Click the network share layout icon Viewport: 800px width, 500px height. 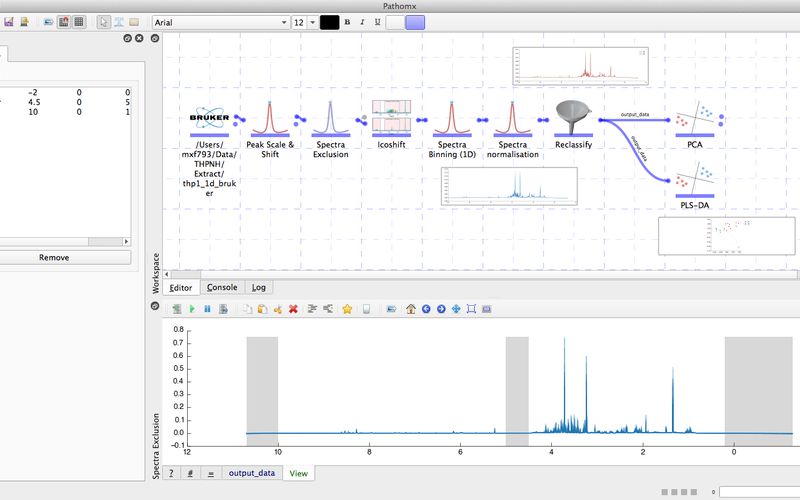(x=328, y=309)
